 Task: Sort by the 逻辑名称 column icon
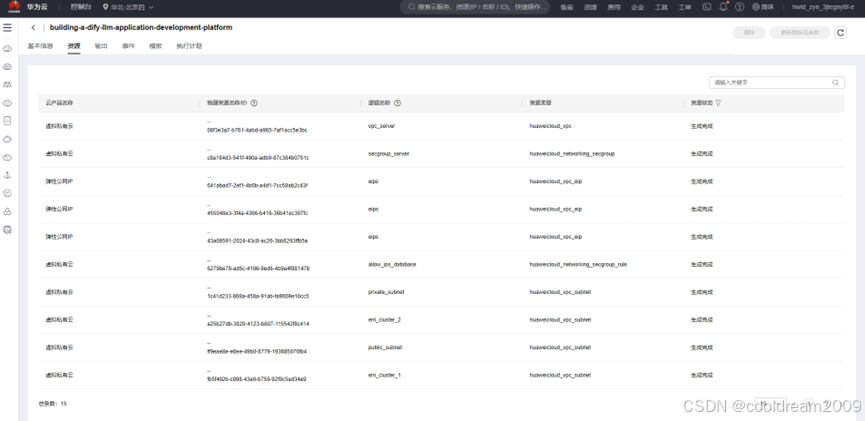click(398, 103)
